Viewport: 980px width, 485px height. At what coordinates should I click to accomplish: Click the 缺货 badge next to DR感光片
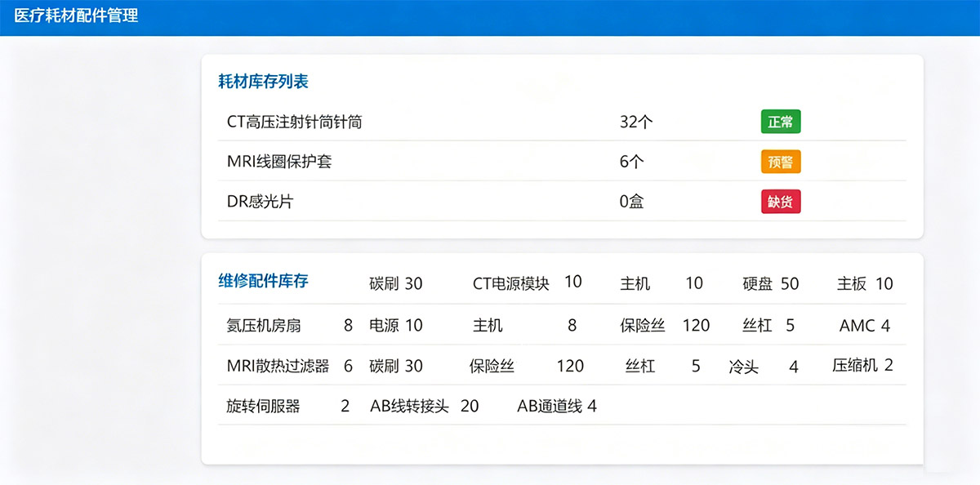coord(780,202)
